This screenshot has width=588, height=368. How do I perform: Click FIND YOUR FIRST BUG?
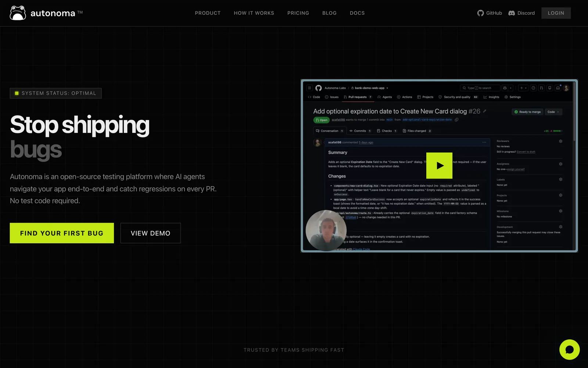click(62, 233)
